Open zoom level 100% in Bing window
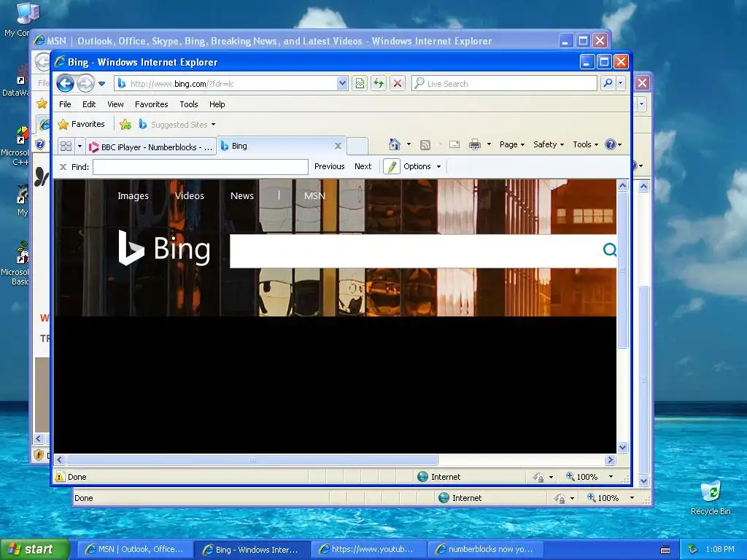The image size is (747, 560). point(589,477)
